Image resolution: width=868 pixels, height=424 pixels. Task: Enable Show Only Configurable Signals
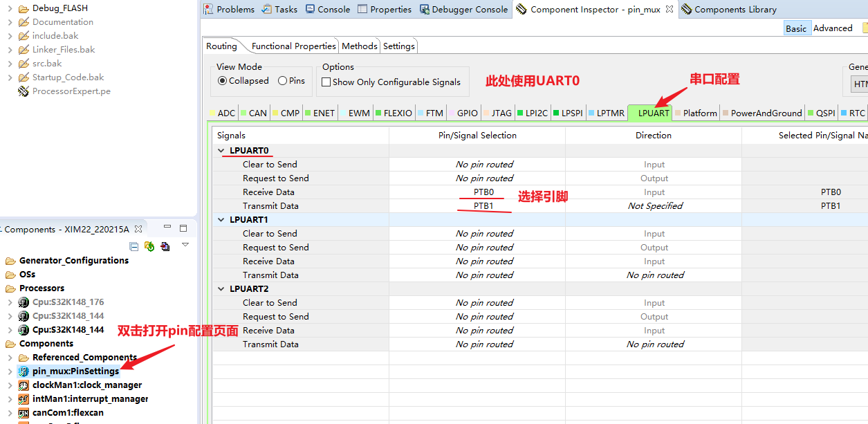click(326, 82)
